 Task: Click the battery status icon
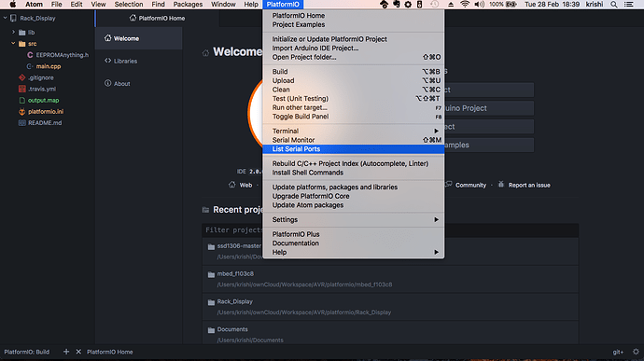(511, 5)
